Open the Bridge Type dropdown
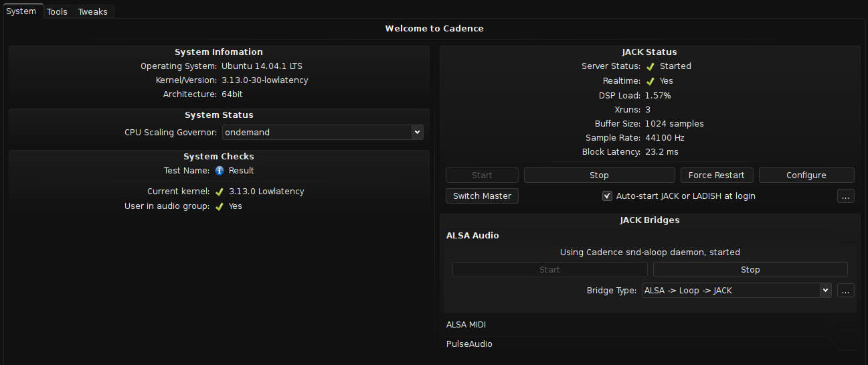Image resolution: width=868 pixels, height=365 pixels. point(736,291)
